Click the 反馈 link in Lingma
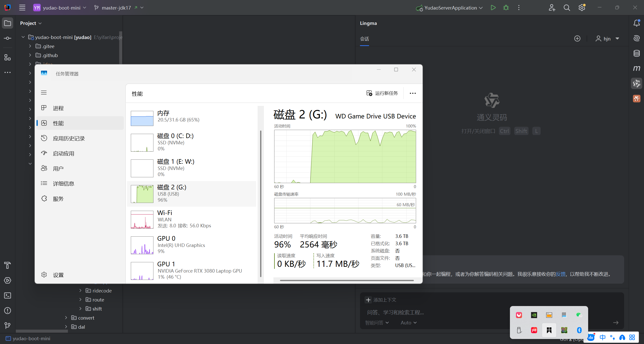 [560, 274]
